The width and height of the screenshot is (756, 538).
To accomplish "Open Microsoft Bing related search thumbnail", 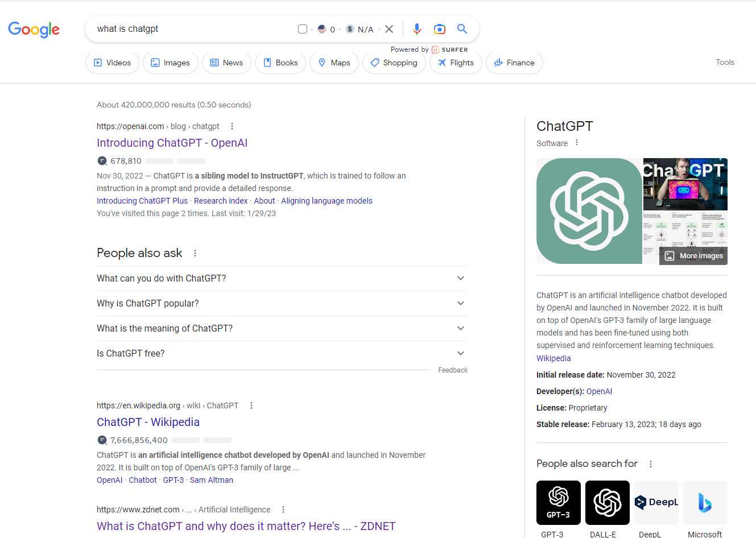I will (x=705, y=503).
